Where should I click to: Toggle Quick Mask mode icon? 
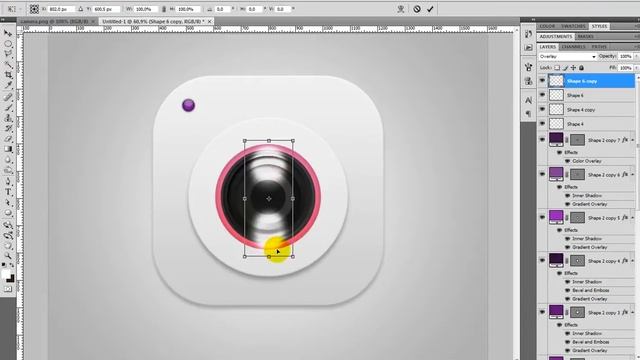pos(8,289)
